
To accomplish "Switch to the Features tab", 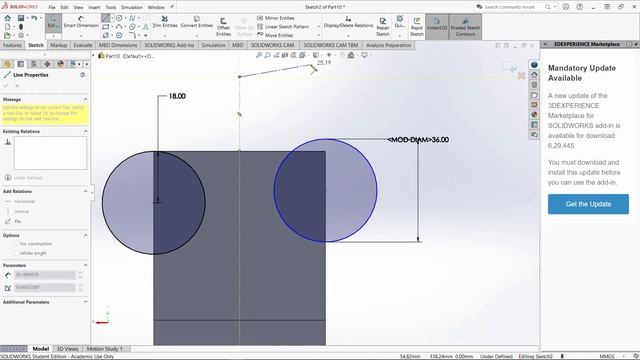I will coord(12,45).
